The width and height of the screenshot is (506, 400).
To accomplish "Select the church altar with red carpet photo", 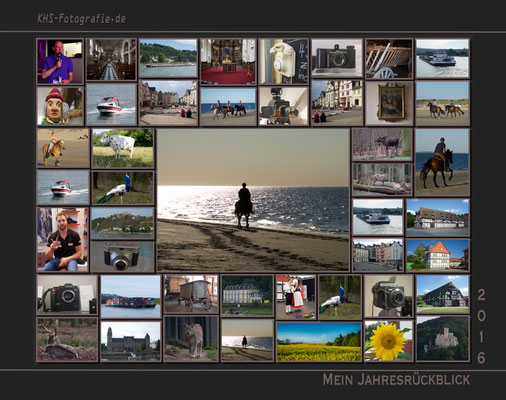I will [228, 61].
